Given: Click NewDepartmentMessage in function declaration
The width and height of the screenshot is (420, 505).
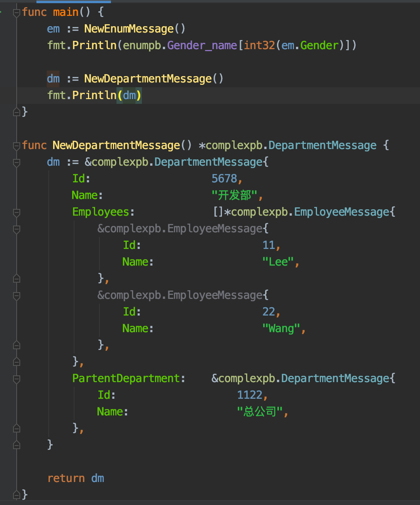Looking at the screenshot, I should [x=116, y=145].
